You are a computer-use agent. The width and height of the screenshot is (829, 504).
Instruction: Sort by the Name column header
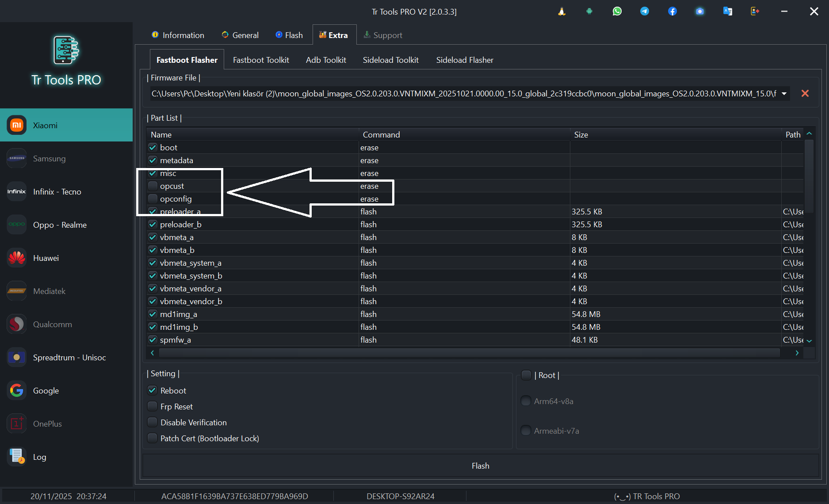tap(252, 134)
